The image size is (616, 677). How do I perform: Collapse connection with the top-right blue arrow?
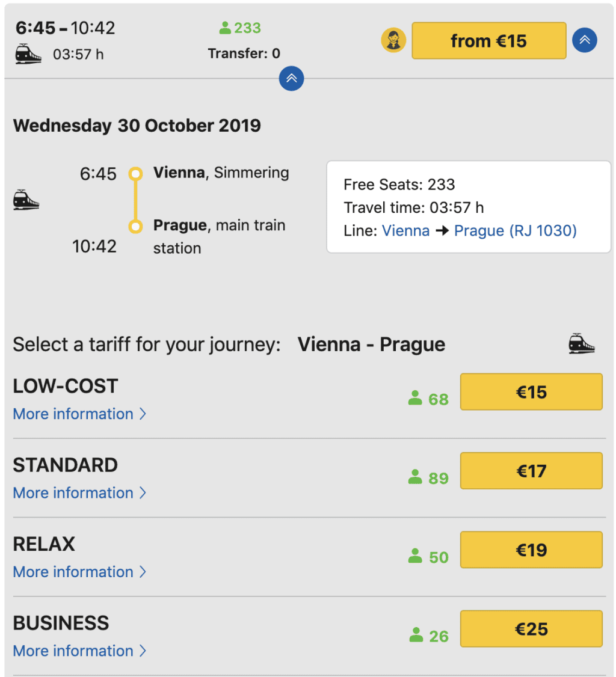[585, 40]
